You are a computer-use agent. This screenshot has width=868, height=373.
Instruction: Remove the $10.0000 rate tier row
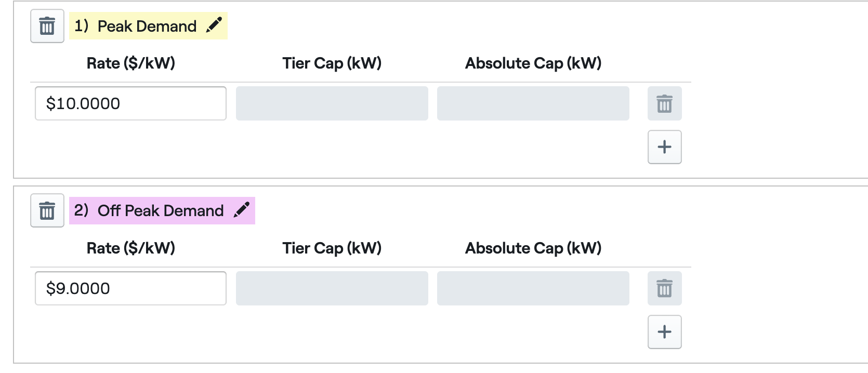[664, 103]
